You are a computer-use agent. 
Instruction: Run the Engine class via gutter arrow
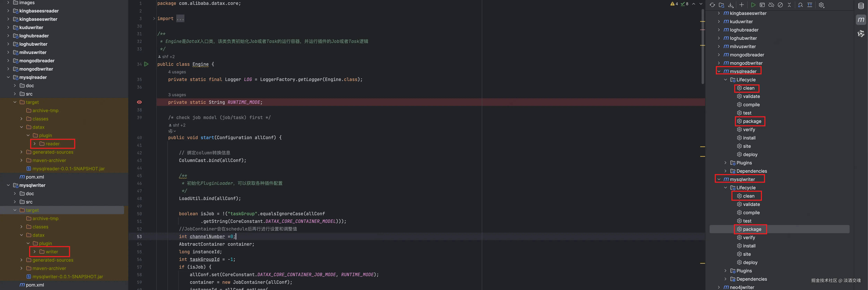(146, 64)
